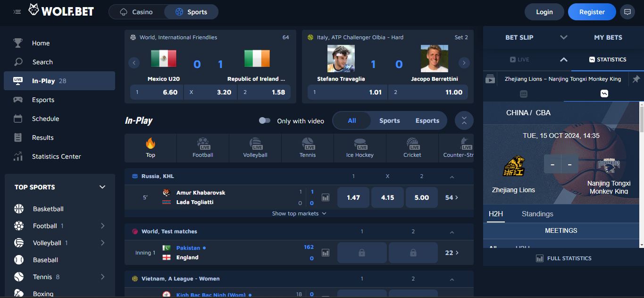This screenshot has height=298, width=644.
Task: Pin the Zhejiang Lions match widget
Action: point(636,79)
